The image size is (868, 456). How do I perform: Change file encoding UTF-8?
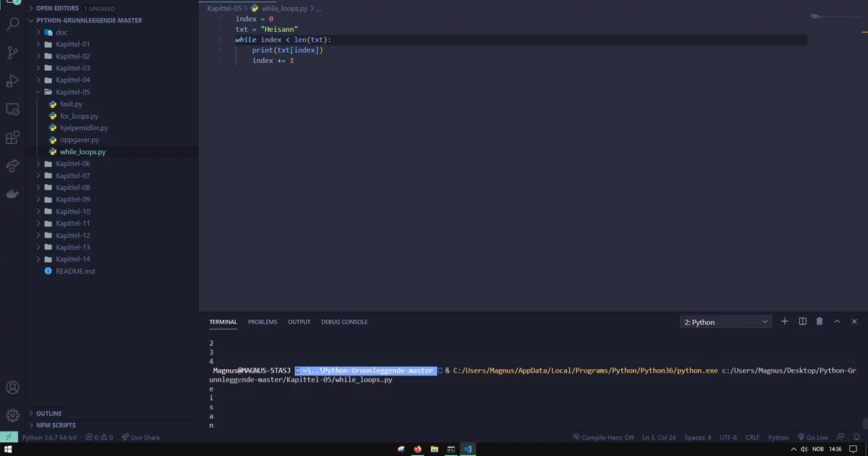(x=728, y=437)
